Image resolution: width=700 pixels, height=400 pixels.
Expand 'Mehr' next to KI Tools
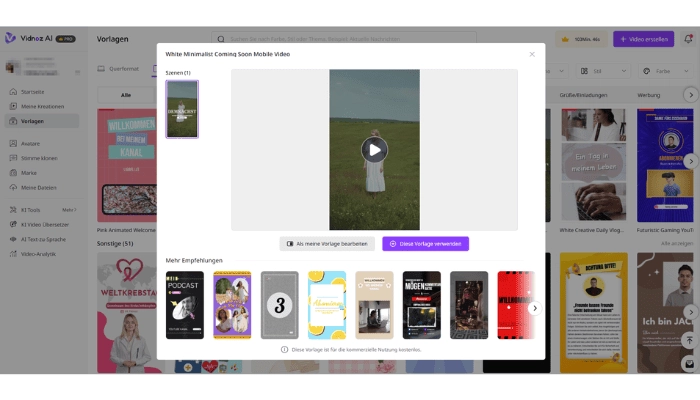pos(69,210)
